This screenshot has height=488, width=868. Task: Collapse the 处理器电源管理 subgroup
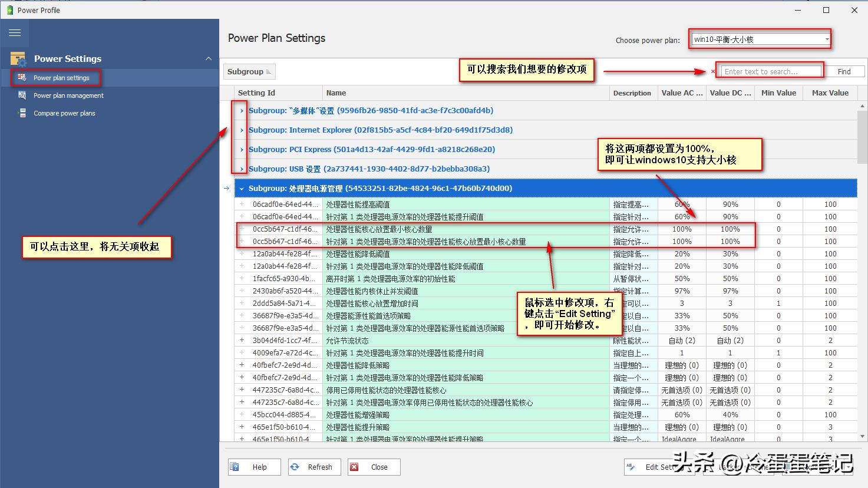coord(241,188)
